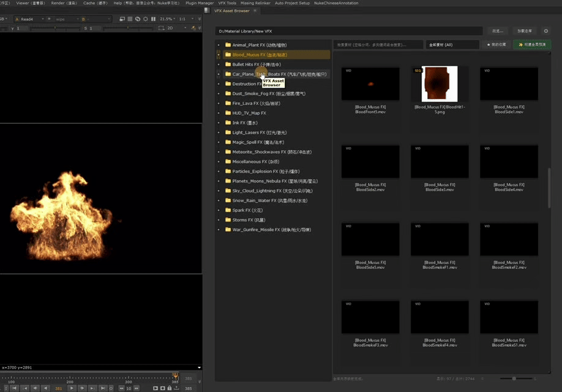This screenshot has height=392, width=562.
Task: Expand the Fire_Lava FX folder
Action: click(x=219, y=104)
